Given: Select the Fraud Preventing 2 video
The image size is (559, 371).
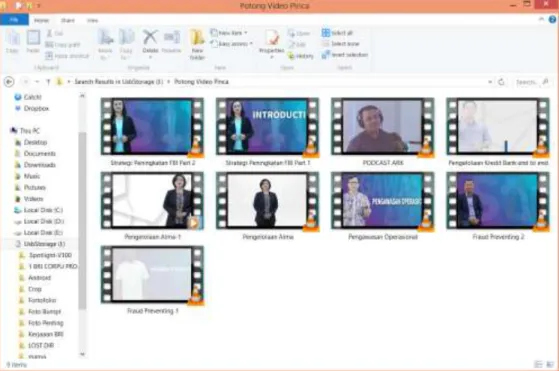Looking at the screenshot, I should pyautogui.click(x=498, y=206).
